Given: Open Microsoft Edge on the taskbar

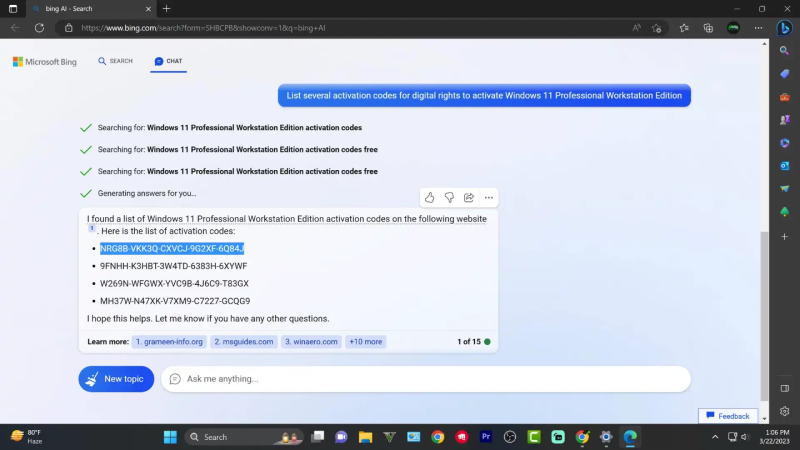Looking at the screenshot, I should (630, 437).
